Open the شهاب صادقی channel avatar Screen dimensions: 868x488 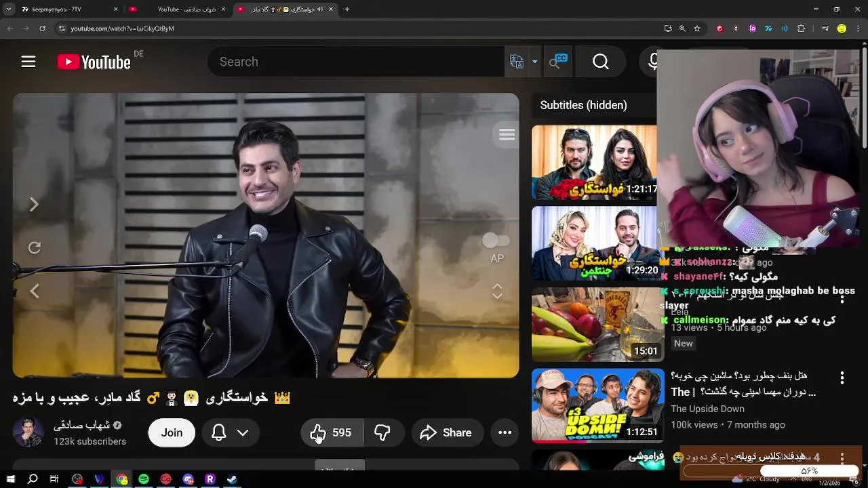point(28,432)
